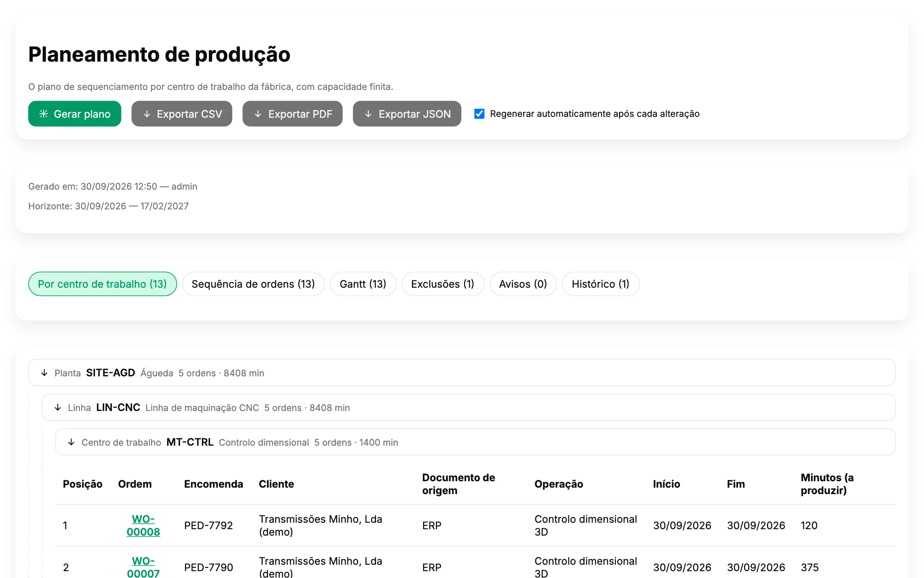Click the MT-CTRL work center label
924x578 pixels.
pyautogui.click(x=190, y=442)
